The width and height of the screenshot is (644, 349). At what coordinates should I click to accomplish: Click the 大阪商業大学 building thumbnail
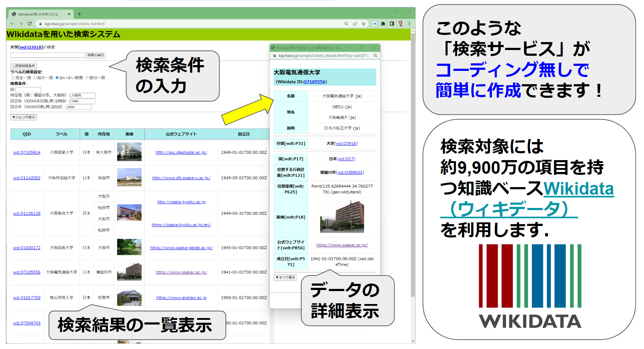coord(129,152)
